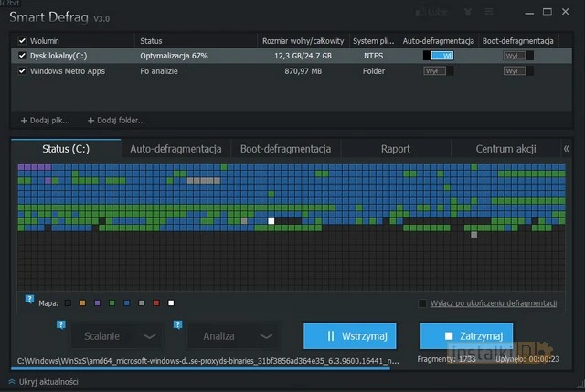Open the Centrum akcji tab
Viewport: 585px width, 392px height.
505,149
